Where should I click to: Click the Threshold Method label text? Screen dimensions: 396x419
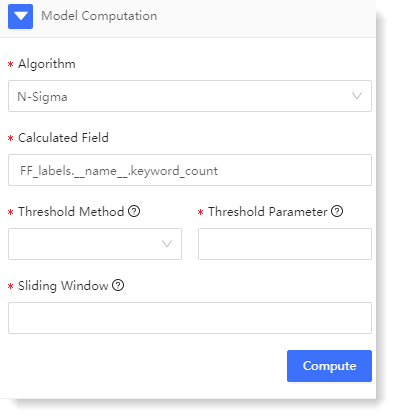click(71, 212)
